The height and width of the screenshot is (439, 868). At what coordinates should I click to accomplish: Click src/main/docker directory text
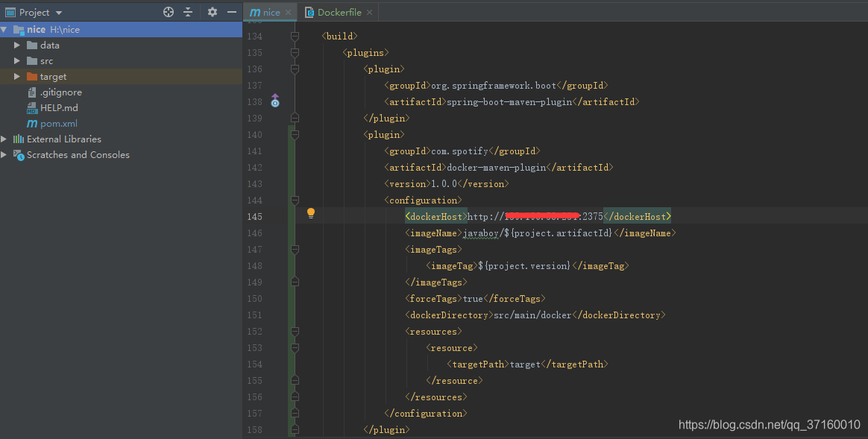pos(532,315)
